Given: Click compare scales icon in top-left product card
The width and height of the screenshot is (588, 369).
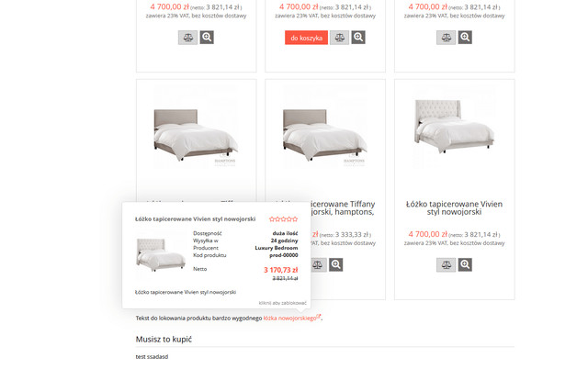Looking at the screenshot, I should [x=187, y=38].
